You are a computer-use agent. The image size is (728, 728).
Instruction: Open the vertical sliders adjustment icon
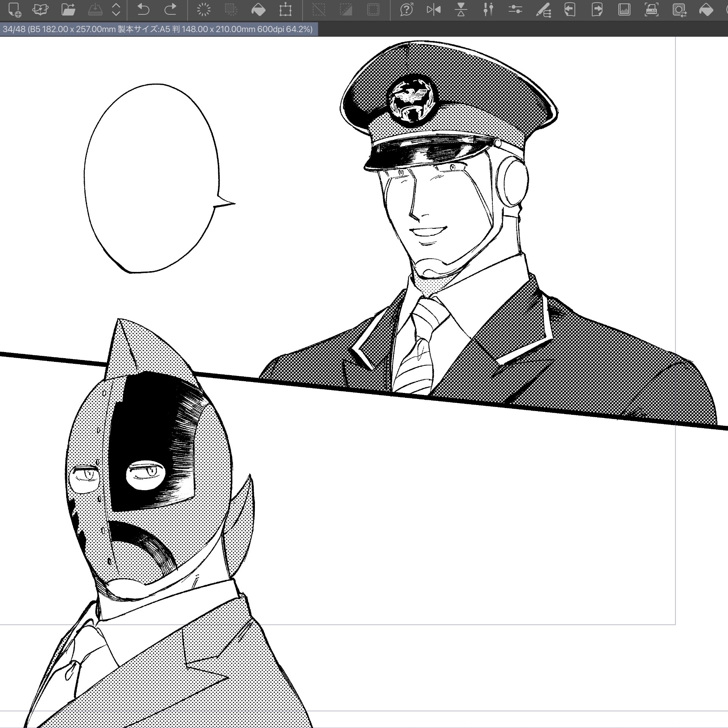click(x=488, y=10)
